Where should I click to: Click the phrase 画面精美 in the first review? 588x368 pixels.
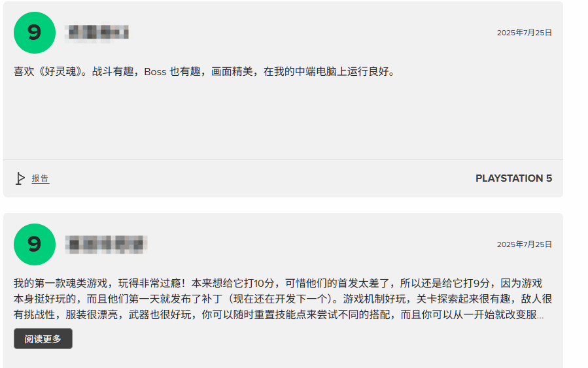tap(232, 71)
